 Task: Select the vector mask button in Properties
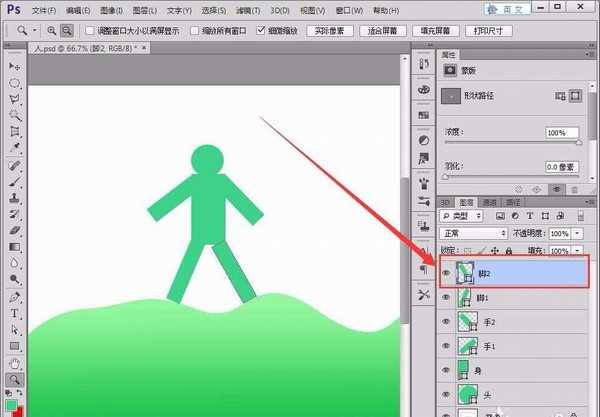coord(575,96)
